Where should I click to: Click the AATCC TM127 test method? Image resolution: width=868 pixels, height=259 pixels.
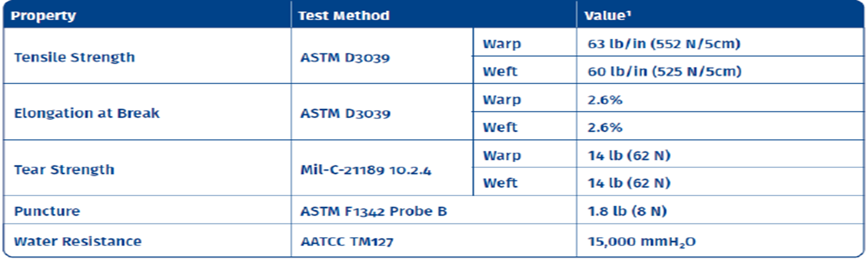347,242
